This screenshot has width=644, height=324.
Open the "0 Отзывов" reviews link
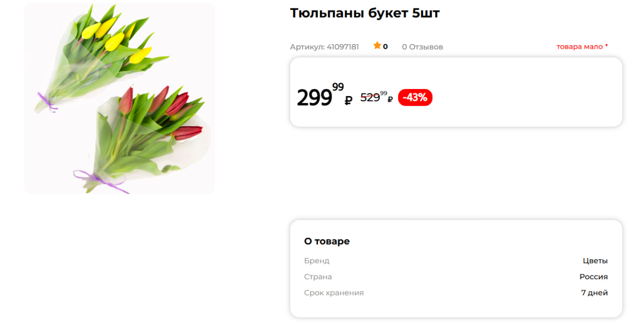422,47
